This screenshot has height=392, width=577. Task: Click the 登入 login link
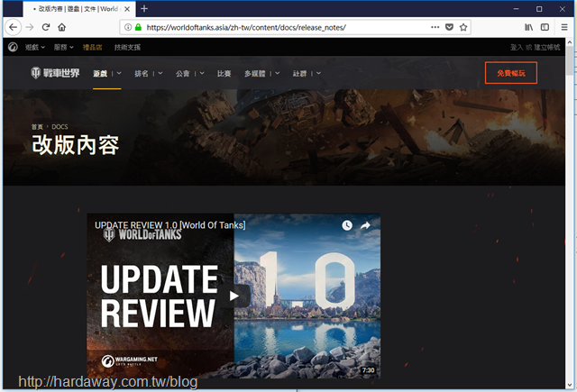(x=517, y=47)
